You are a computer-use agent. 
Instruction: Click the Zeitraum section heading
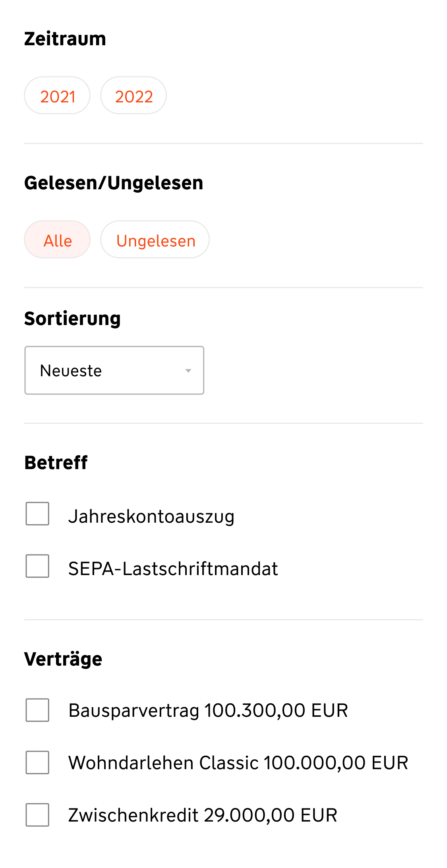click(65, 39)
